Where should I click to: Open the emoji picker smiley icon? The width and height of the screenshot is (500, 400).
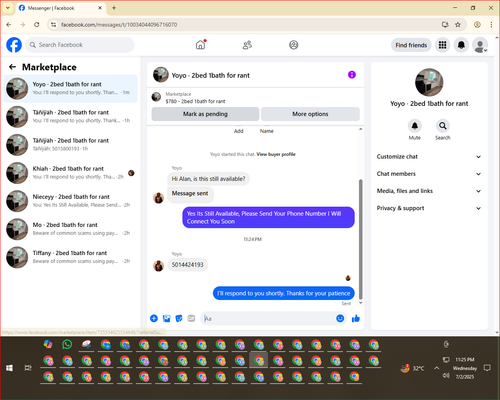(340, 318)
